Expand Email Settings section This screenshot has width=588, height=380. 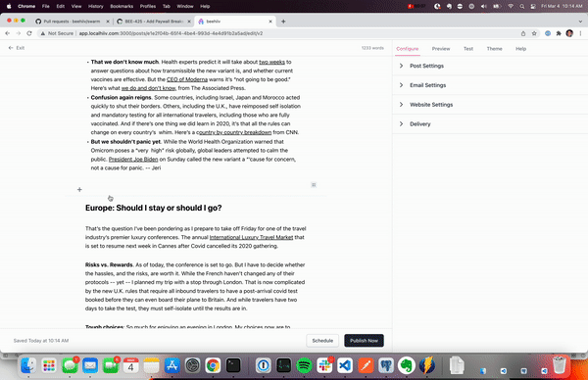(x=490, y=85)
